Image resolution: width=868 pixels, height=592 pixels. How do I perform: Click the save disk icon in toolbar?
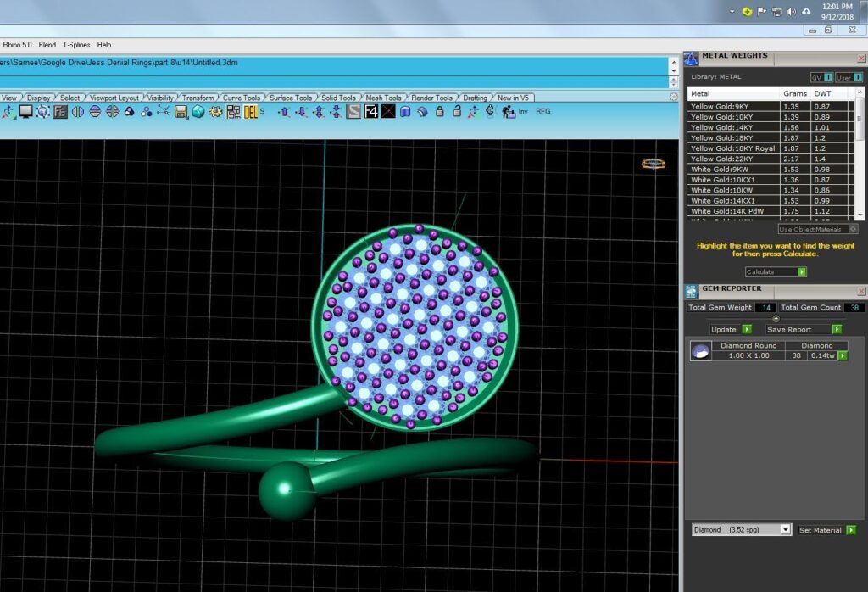181,111
